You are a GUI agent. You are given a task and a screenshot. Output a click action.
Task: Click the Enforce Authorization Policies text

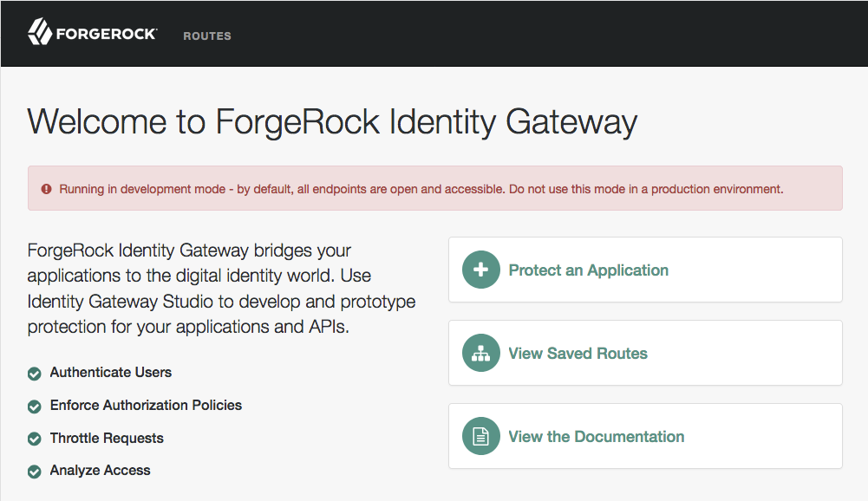coord(147,406)
